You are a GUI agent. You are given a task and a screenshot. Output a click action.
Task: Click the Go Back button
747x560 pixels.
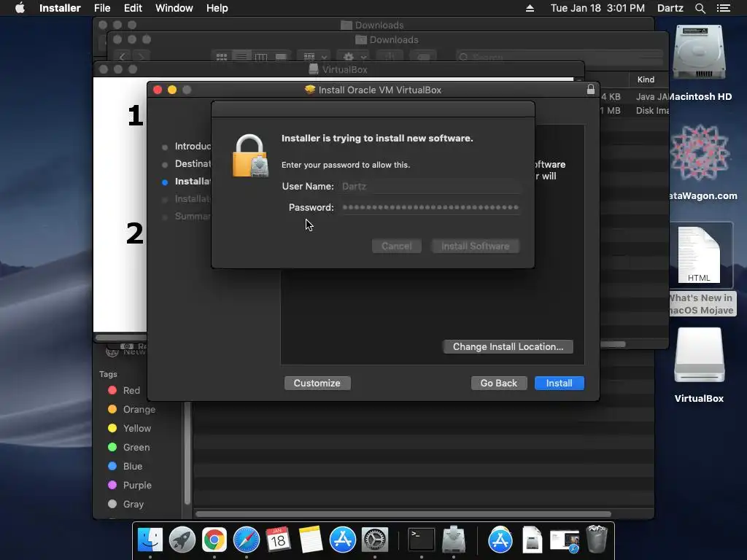click(499, 384)
